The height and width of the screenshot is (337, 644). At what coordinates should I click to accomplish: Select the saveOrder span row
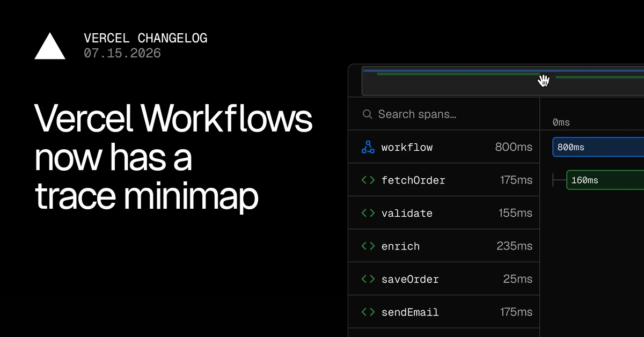444,279
